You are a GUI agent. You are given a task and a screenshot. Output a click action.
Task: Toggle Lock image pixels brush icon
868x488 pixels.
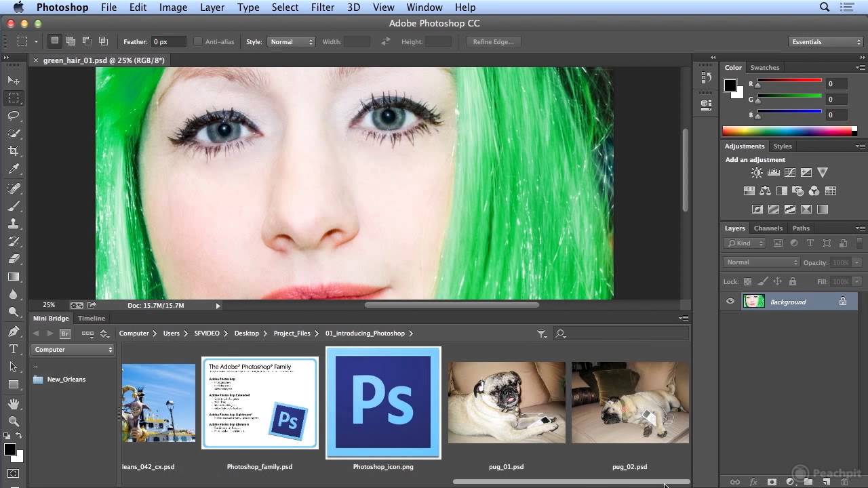[x=763, y=281]
